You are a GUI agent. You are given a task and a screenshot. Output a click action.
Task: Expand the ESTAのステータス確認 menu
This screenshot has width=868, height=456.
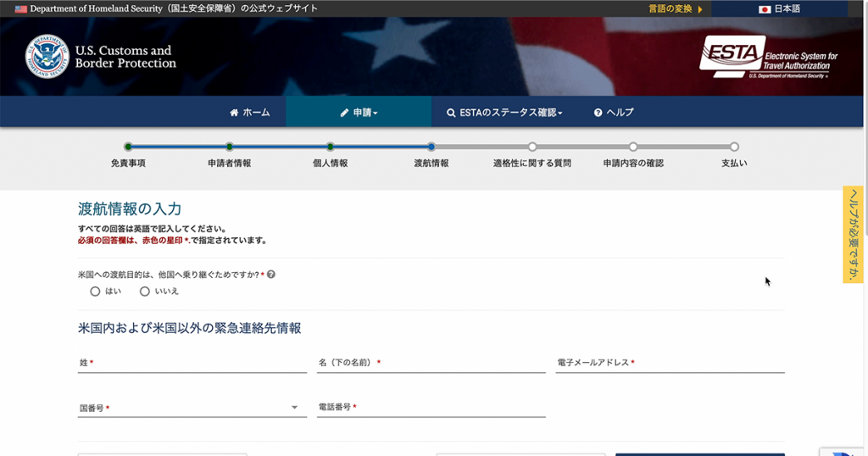click(504, 112)
